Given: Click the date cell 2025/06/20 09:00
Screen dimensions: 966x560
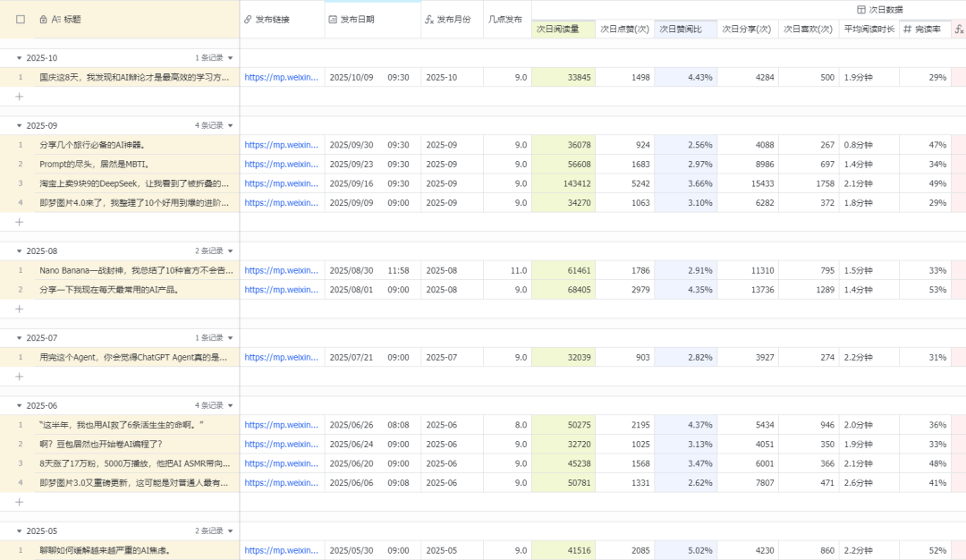Looking at the screenshot, I should coord(373,464).
